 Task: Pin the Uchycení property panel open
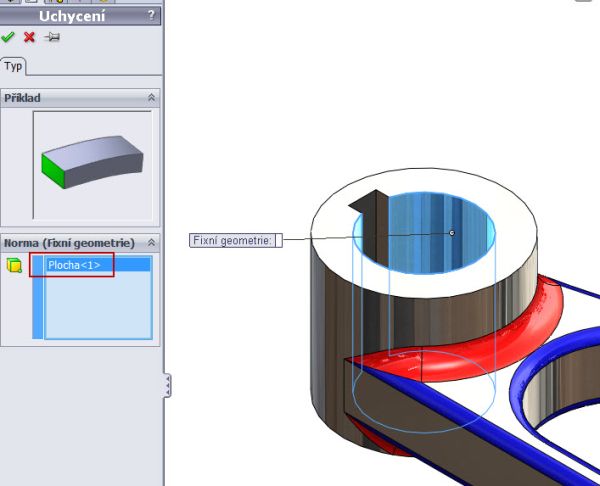(51, 37)
